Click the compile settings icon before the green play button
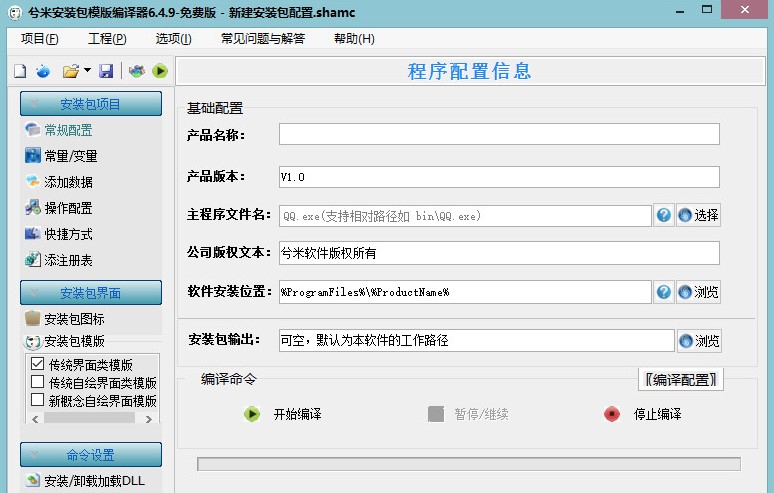The height and width of the screenshot is (493, 774). tap(137, 71)
